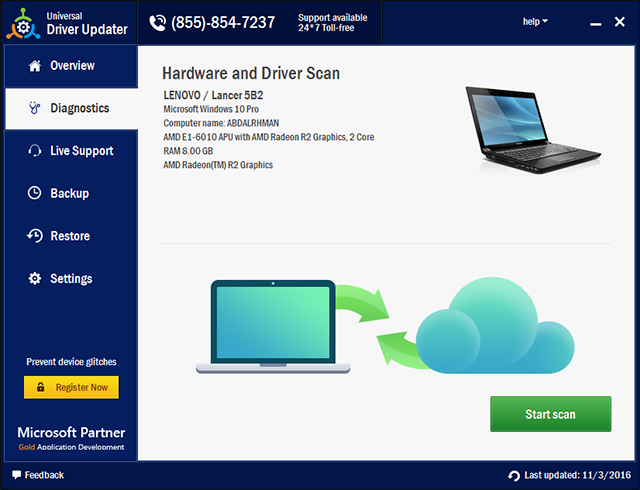
Task: Click the 'LENOVO / Lancer 5B2' model text
Action: (x=213, y=95)
